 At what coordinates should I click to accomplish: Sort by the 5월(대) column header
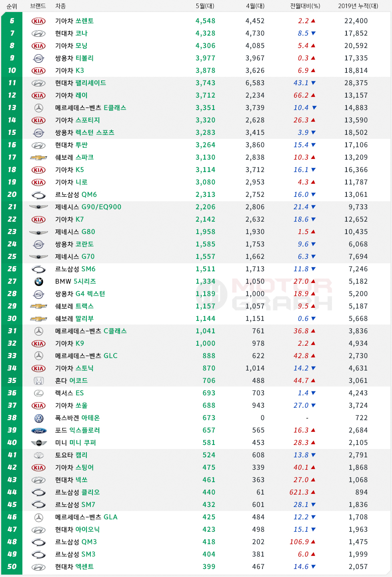pos(205,6)
